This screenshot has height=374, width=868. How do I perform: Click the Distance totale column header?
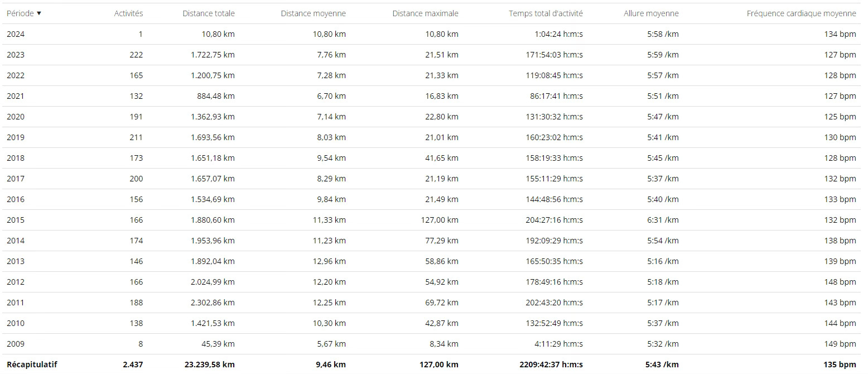point(209,13)
